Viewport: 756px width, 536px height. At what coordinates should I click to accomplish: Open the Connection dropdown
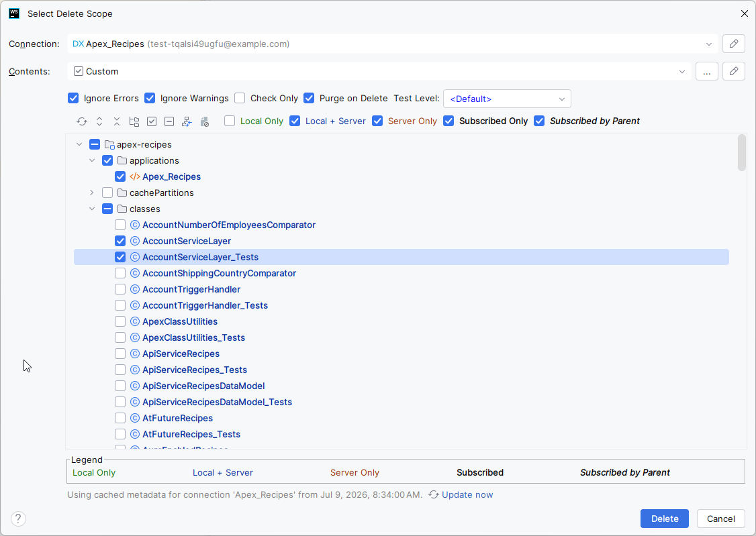click(x=709, y=44)
